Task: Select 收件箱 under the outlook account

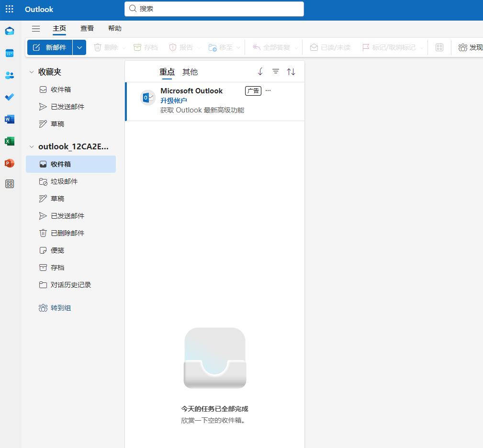Action: click(71, 164)
